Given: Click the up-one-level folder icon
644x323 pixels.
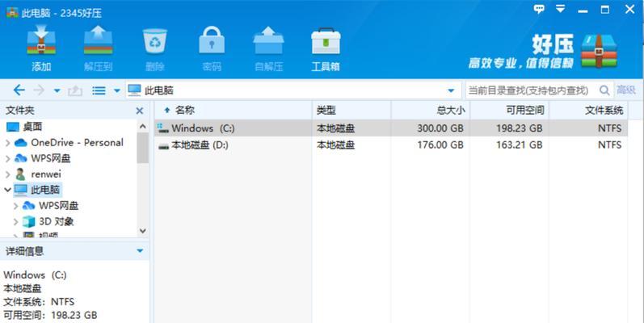Looking at the screenshot, I should (75, 90).
